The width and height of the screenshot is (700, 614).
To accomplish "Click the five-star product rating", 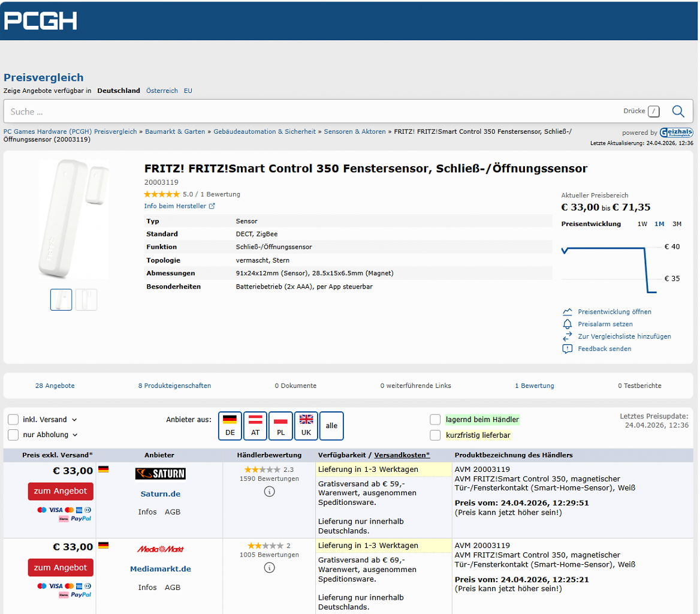I will (162, 194).
